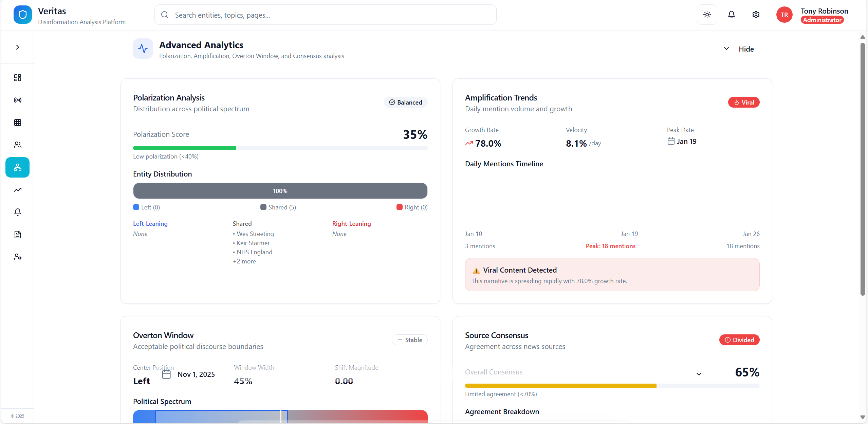
Task: Hide the Advanced Analytics panel
Action: [746, 49]
